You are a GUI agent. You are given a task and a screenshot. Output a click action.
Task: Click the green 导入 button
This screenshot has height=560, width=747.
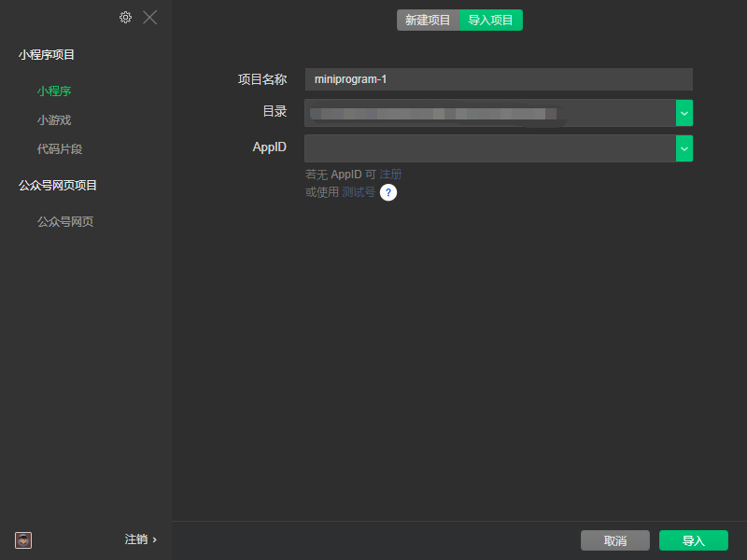tap(694, 540)
